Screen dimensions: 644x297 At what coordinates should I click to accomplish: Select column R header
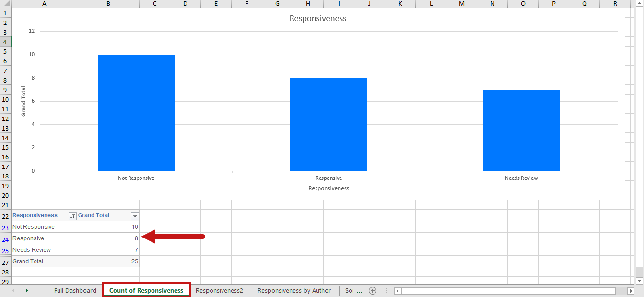point(615,4)
